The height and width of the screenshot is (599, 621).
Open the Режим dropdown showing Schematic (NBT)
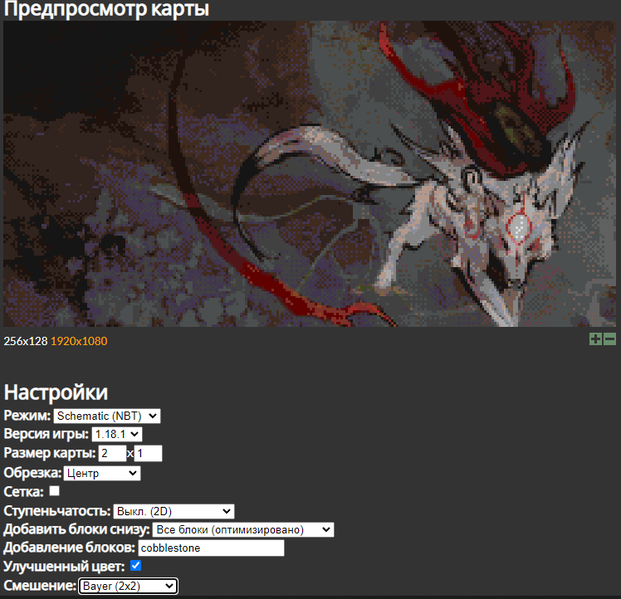click(x=107, y=416)
